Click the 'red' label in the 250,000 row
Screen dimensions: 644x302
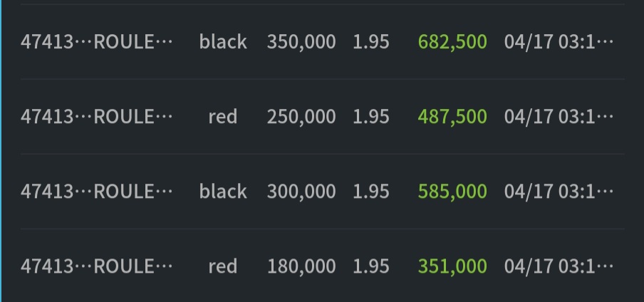(x=223, y=117)
